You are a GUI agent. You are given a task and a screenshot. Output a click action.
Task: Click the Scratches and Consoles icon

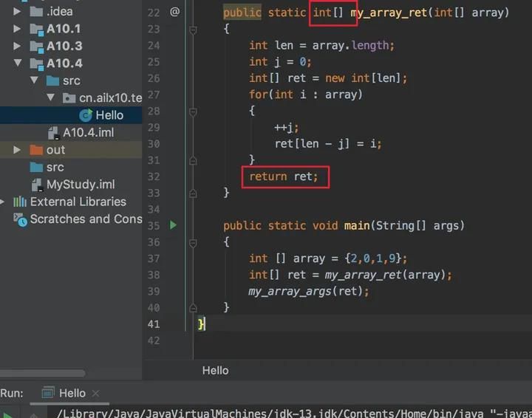click(x=20, y=219)
